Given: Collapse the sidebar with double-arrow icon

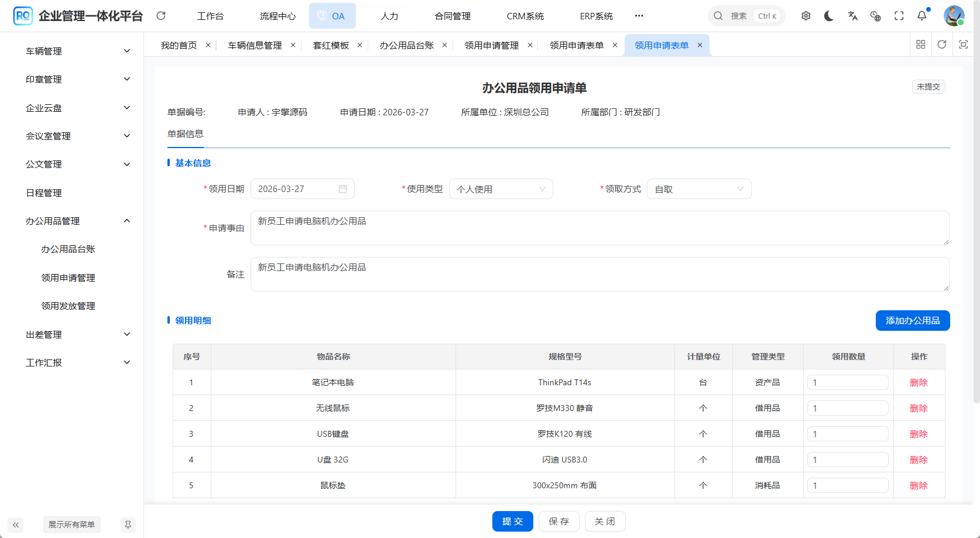Looking at the screenshot, I should 16,525.
